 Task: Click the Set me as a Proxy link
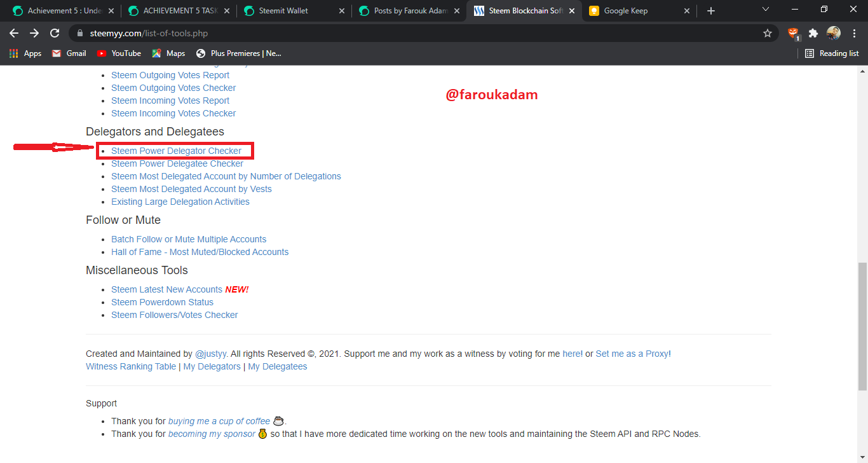632,354
